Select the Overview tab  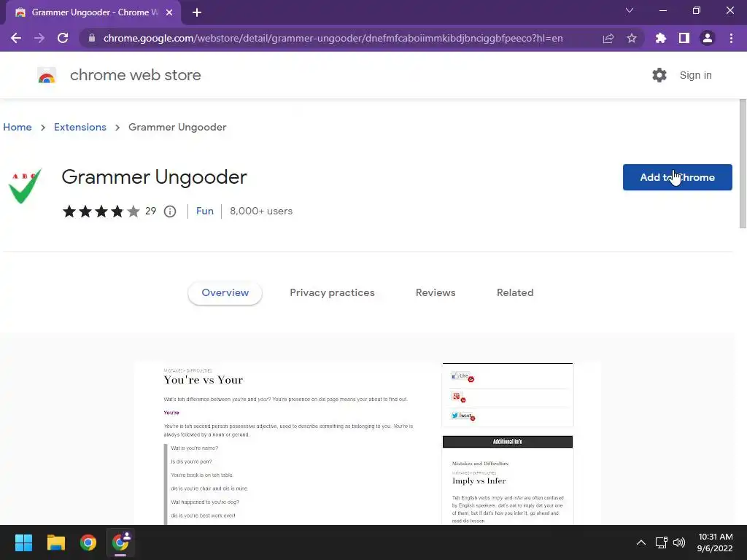(x=225, y=293)
